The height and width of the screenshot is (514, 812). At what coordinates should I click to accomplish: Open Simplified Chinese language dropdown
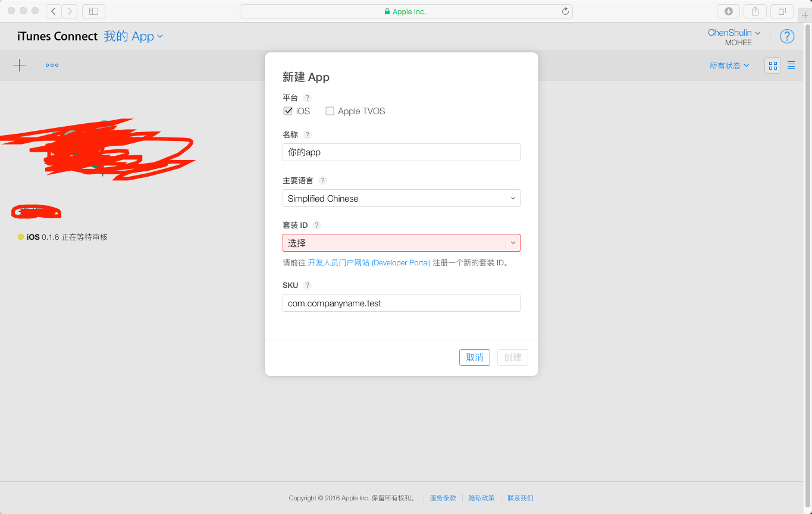pyautogui.click(x=402, y=198)
